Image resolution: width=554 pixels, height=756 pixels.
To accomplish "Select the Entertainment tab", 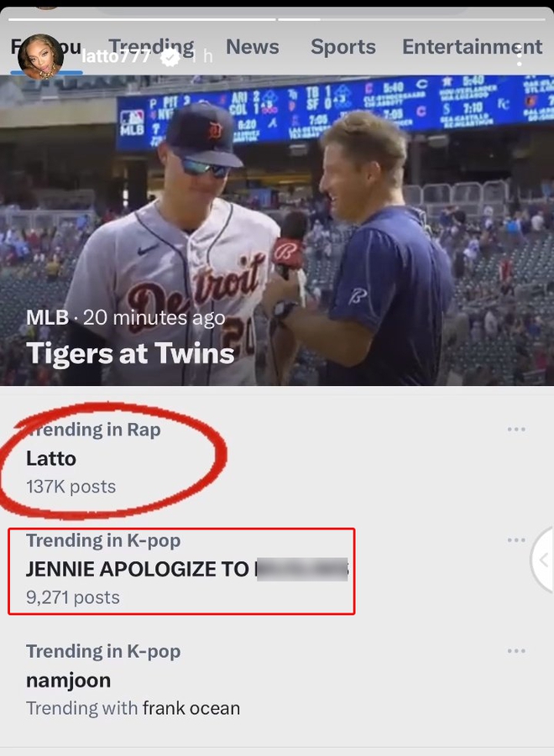I will pos(472,47).
